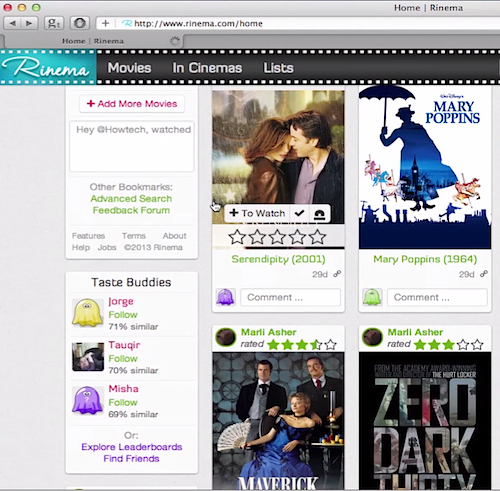
Task: Click the Jobs footer link
Action: pos(107,247)
